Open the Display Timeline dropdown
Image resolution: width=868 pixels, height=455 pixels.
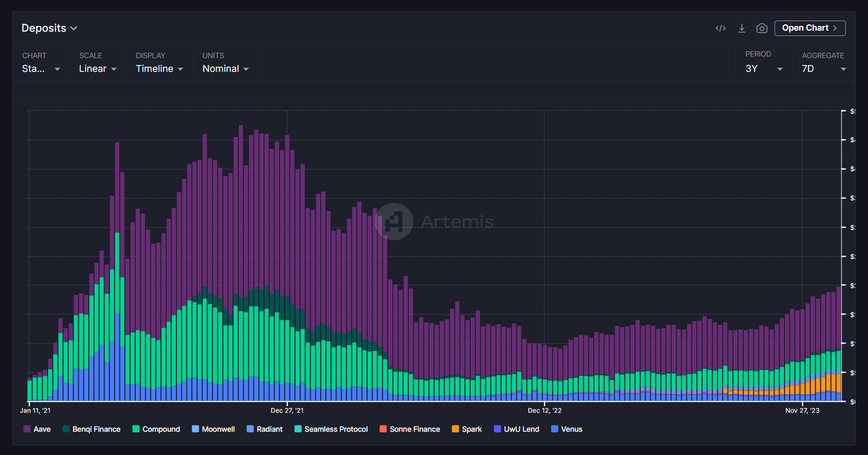point(160,69)
